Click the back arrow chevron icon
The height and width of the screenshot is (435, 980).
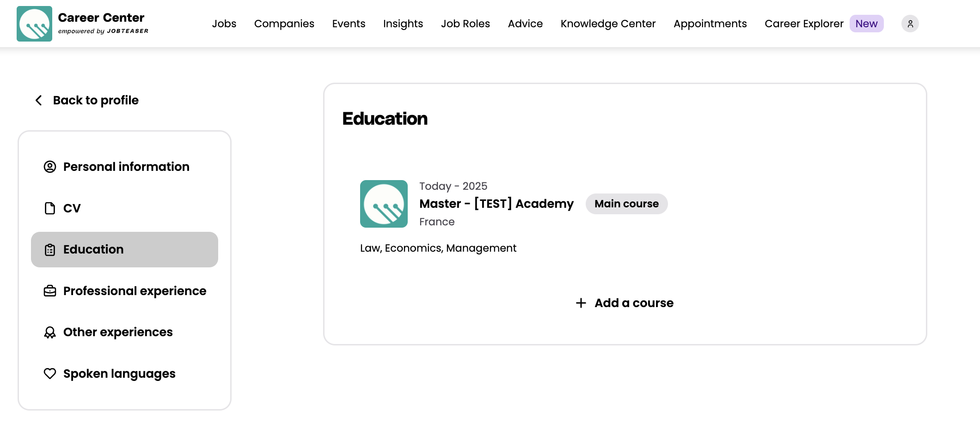point(39,100)
